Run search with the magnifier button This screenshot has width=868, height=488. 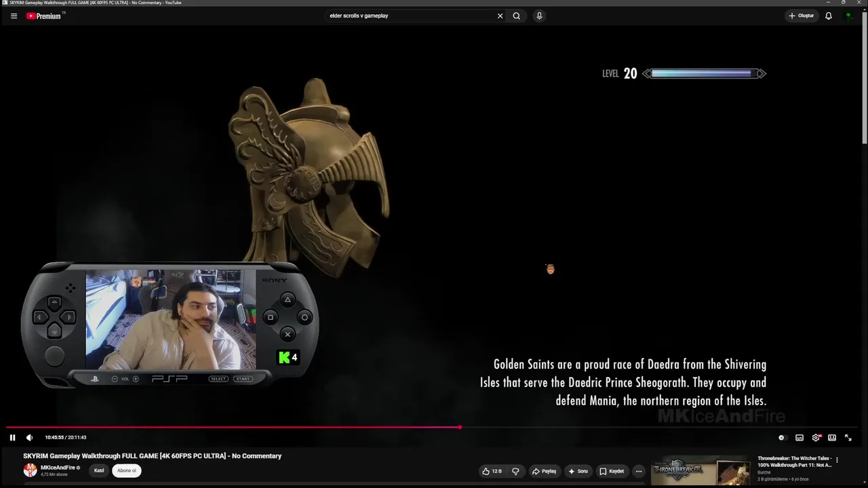point(517,16)
